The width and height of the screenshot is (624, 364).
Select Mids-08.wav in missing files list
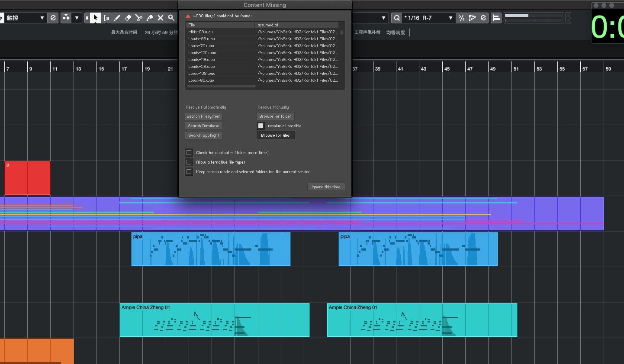[262, 32]
